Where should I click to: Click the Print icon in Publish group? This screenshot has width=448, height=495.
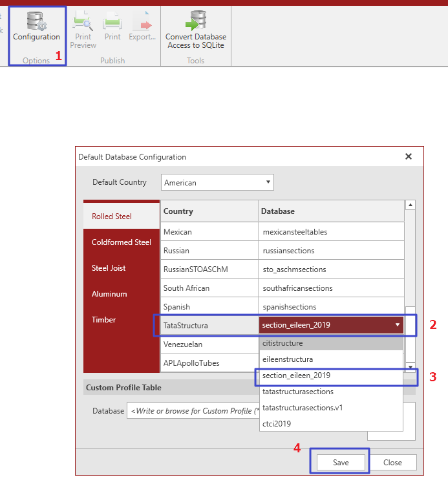[112, 29]
